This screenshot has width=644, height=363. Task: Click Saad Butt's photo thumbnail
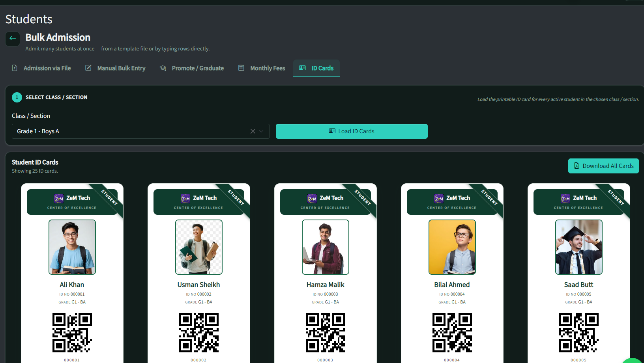[x=579, y=247]
